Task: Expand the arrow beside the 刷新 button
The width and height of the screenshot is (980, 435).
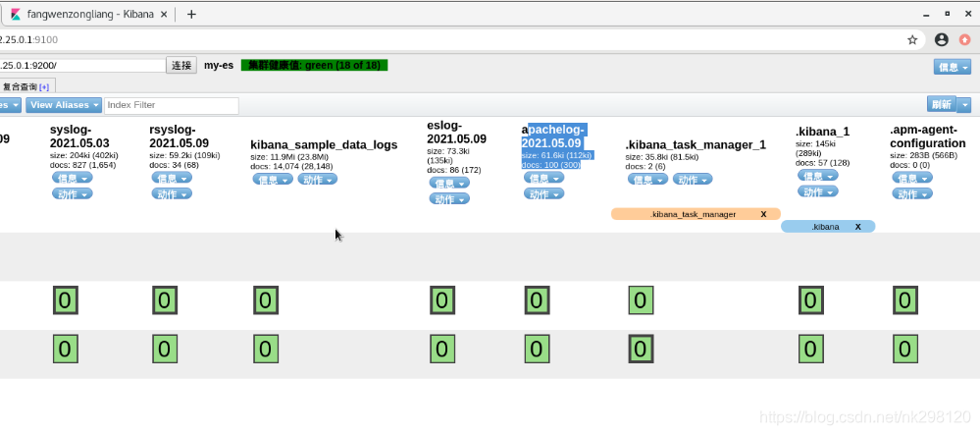Action: (x=964, y=105)
